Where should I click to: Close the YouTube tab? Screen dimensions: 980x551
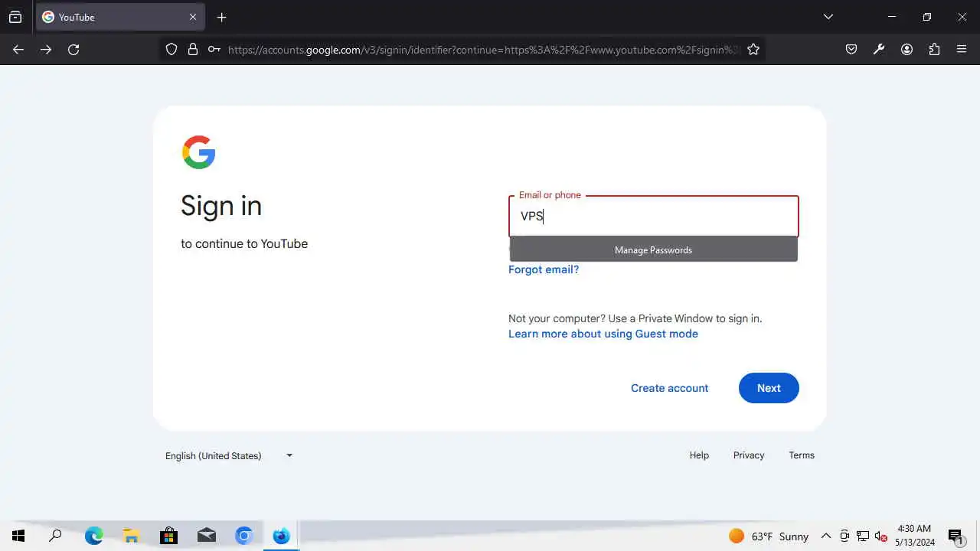[193, 17]
